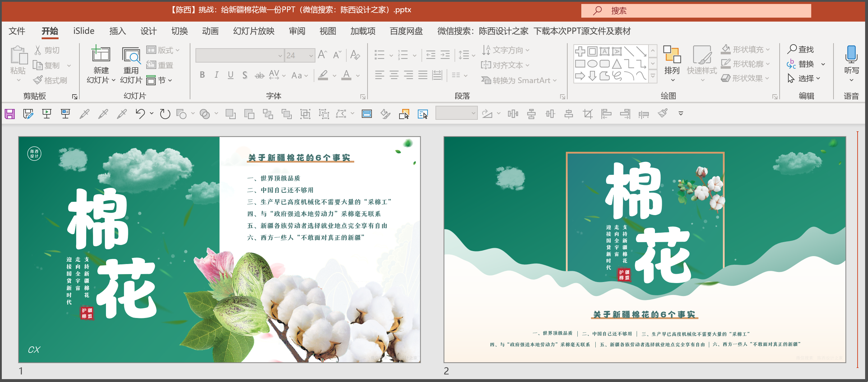Click the 搜索 search box in title bar
The height and width of the screenshot is (382, 868).
coord(696,10)
